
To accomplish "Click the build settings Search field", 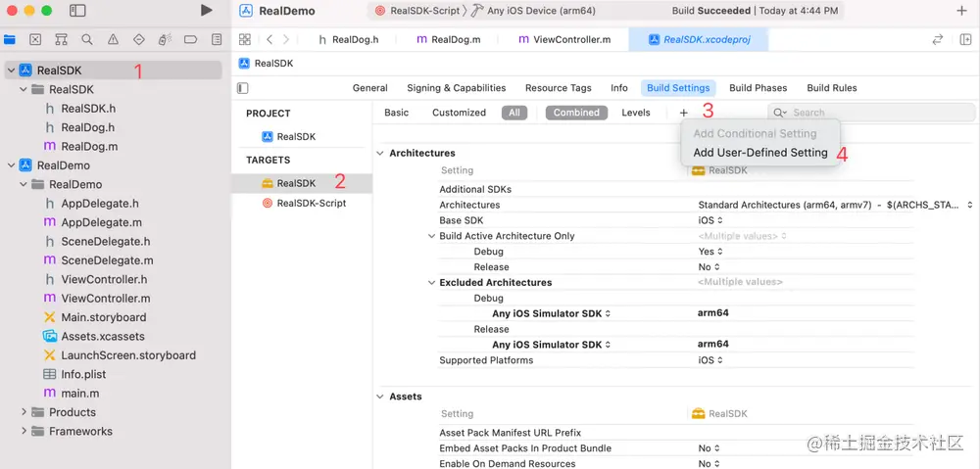I will [x=871, y=113].
